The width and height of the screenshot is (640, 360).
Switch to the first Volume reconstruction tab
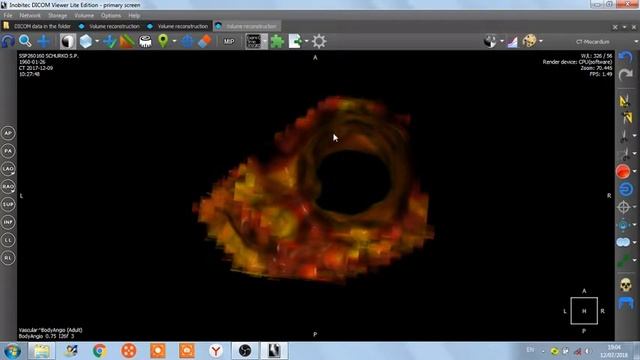[x=109, y=26]
